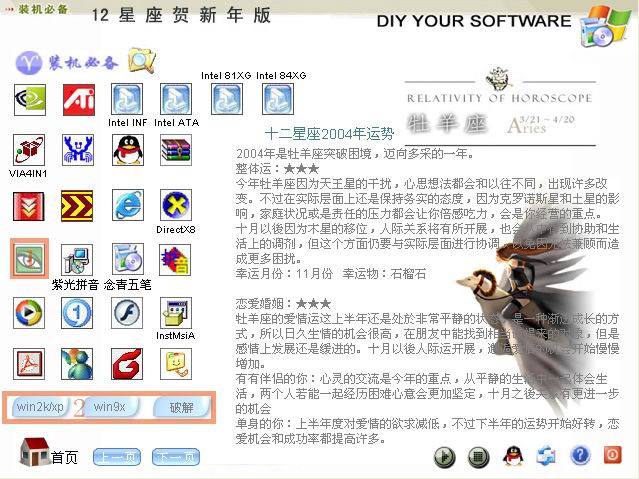Viewport: 639px width, 479px height.
Task: Click the yellow-chevron icon on red
Action: [77, 206]
